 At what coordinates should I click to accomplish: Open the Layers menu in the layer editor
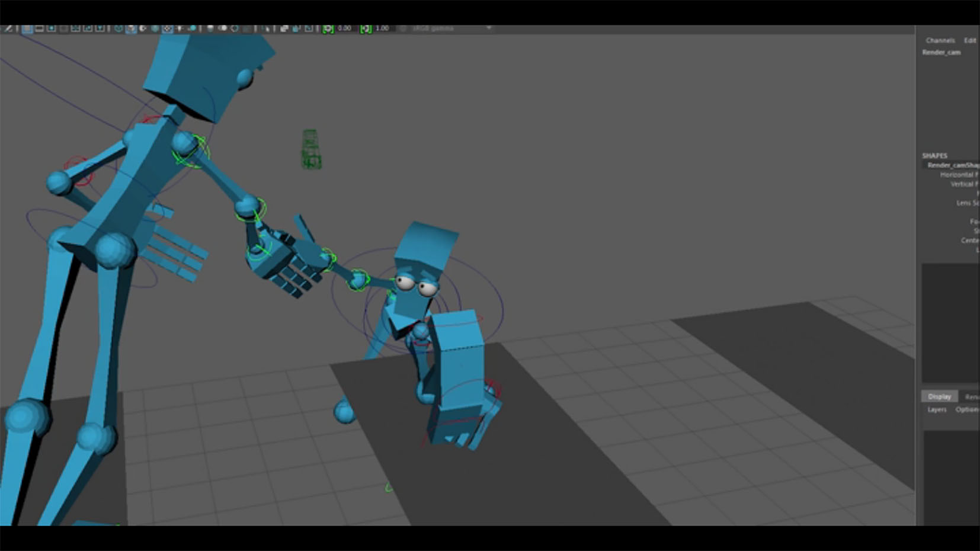[x=937, y=409]
